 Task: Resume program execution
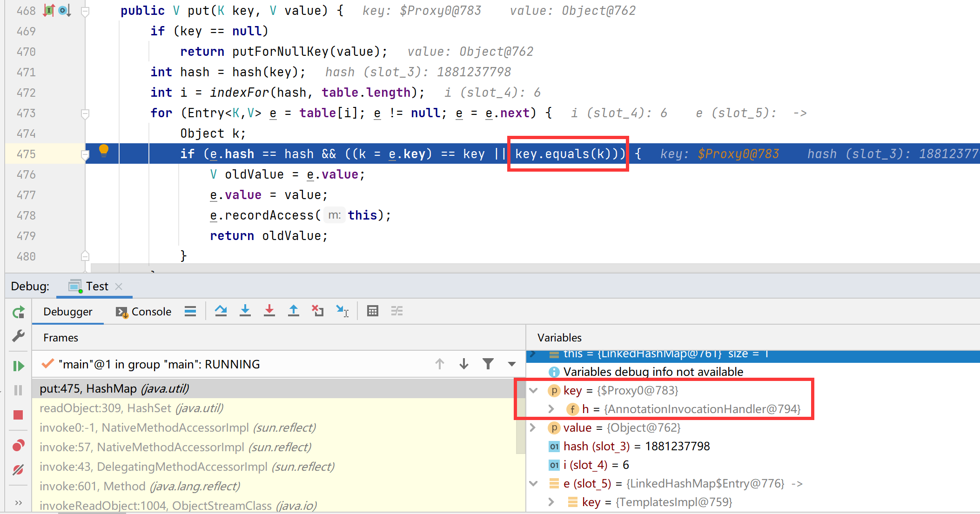tap(18, 366)
